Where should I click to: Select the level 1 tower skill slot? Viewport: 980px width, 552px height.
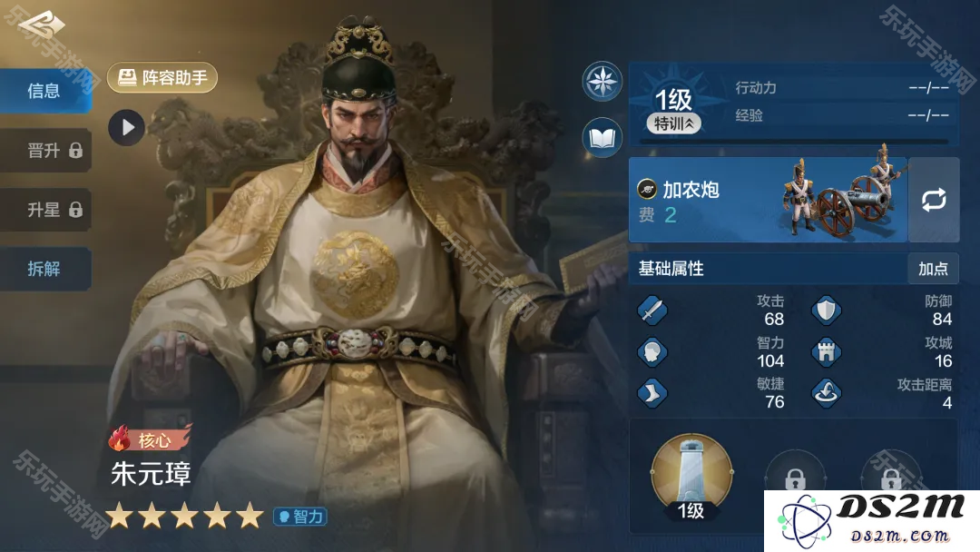[x=691, y=477]
